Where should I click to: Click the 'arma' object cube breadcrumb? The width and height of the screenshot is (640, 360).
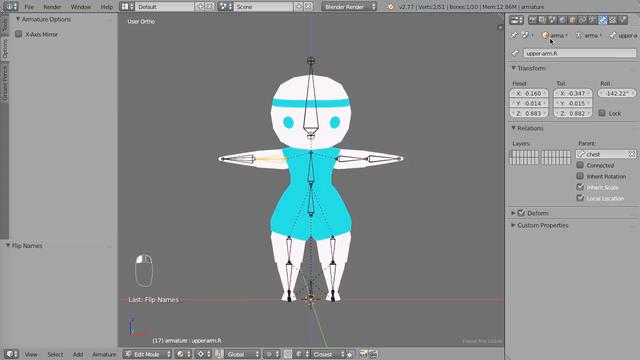pos(554,36)
